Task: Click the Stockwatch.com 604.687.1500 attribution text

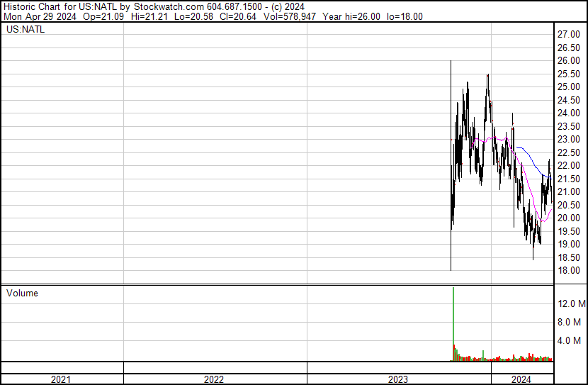Action: (198, 7)
